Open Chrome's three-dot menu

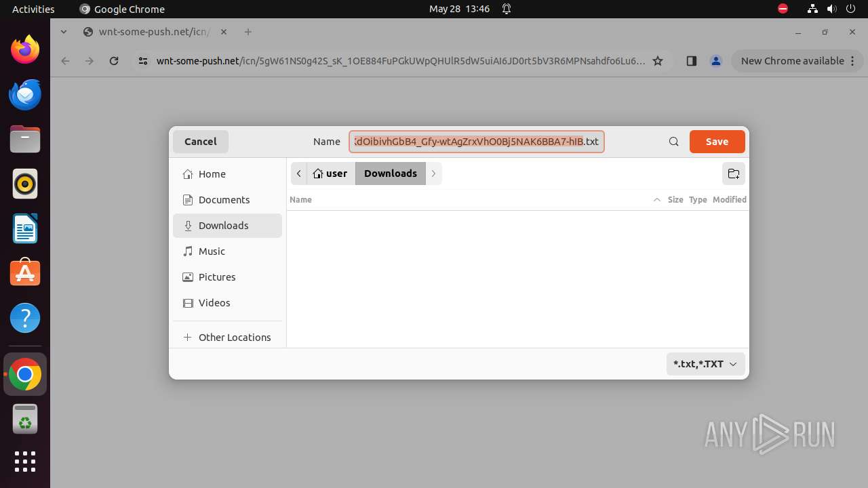852,61
